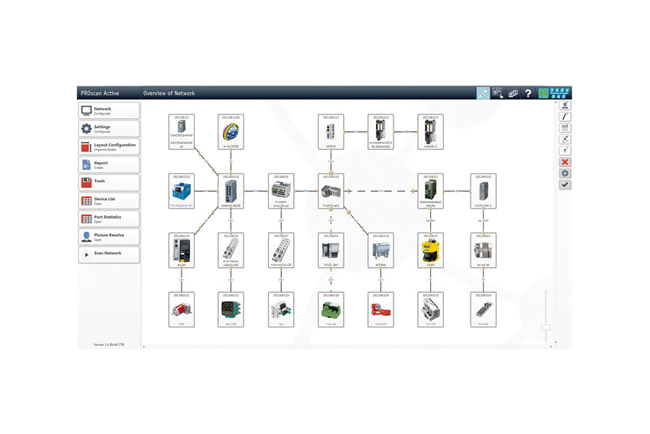650x434 pixels.
Task: Open Layout Configuration Organize Nodes
Action: tap(109, 147)
